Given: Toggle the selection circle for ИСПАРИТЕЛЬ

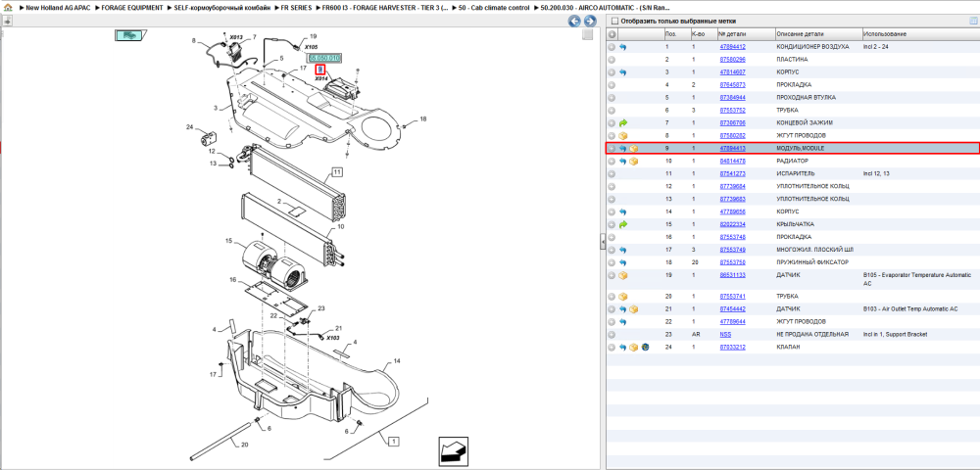Looking at the screenshot, I should click(x=612, y=173).
